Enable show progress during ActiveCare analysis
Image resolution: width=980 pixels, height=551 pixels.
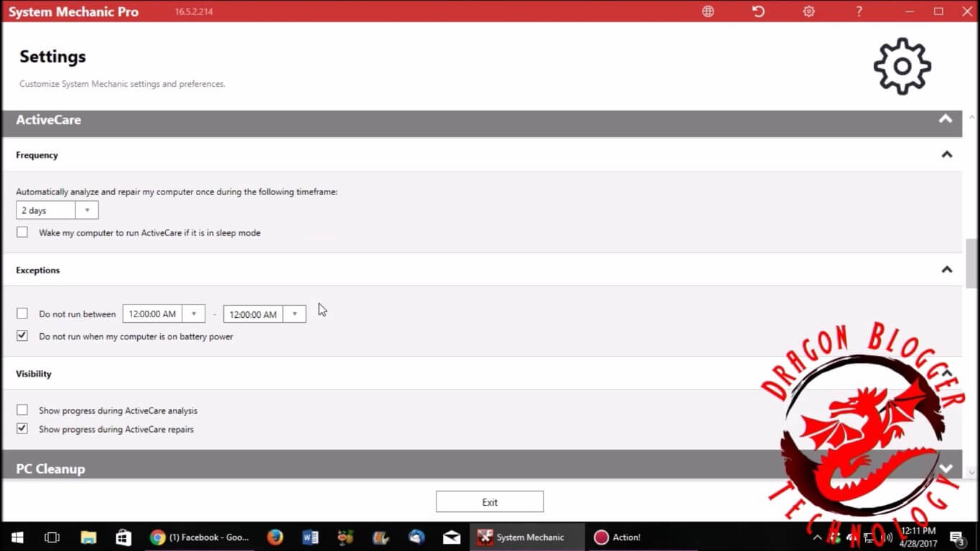pos(22,410)
